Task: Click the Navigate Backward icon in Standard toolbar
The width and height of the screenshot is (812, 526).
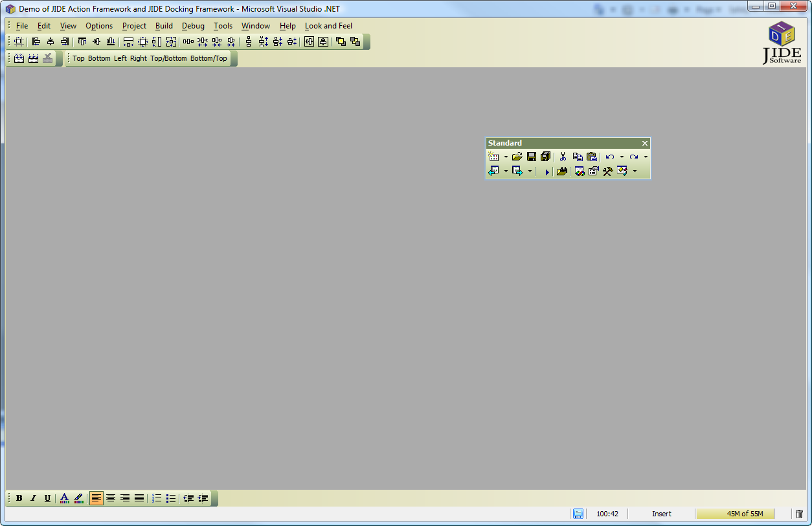Action: coord(494,171)
